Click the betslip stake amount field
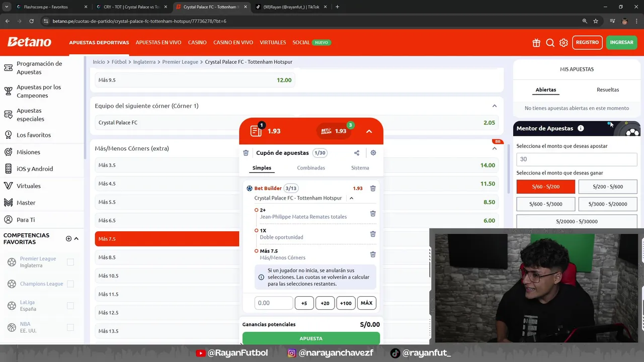 [273, 303]
